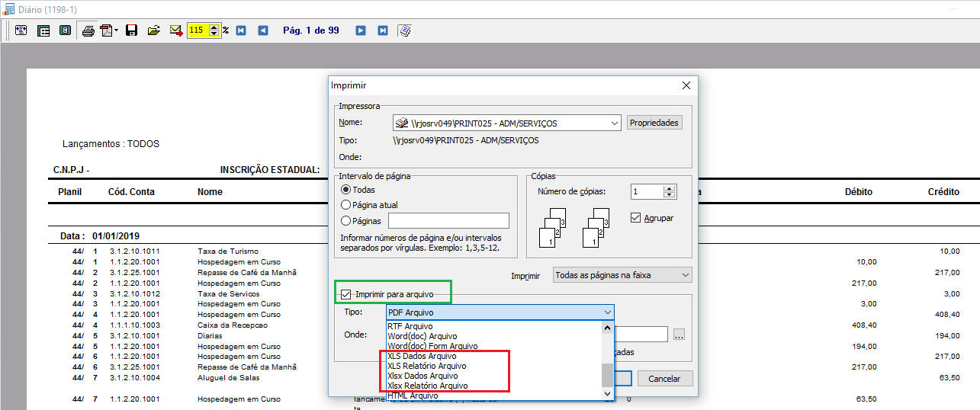
Task: Open the printer Nome dropdown
Action: pyautogui.click(x=615, y=123)
